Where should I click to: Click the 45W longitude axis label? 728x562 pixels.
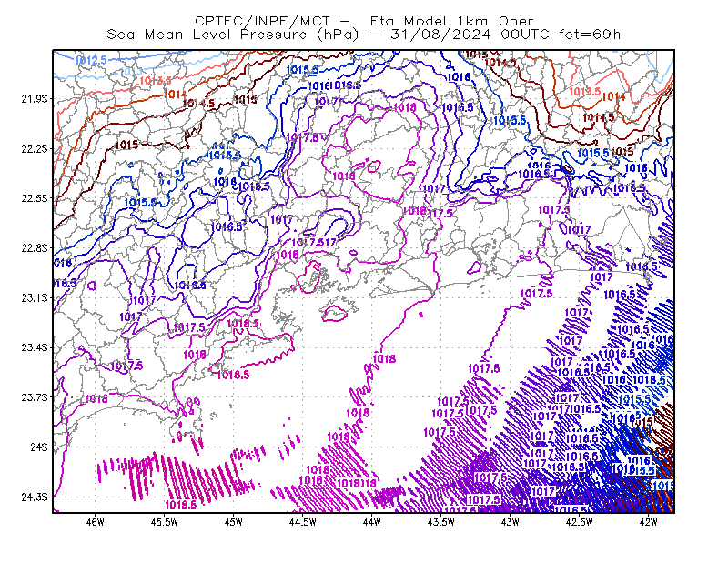pyautogui.click(x=234, y=522)
